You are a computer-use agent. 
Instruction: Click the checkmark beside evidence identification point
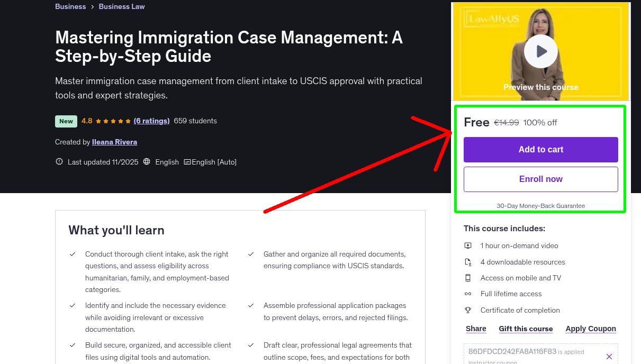click(73, 305)
